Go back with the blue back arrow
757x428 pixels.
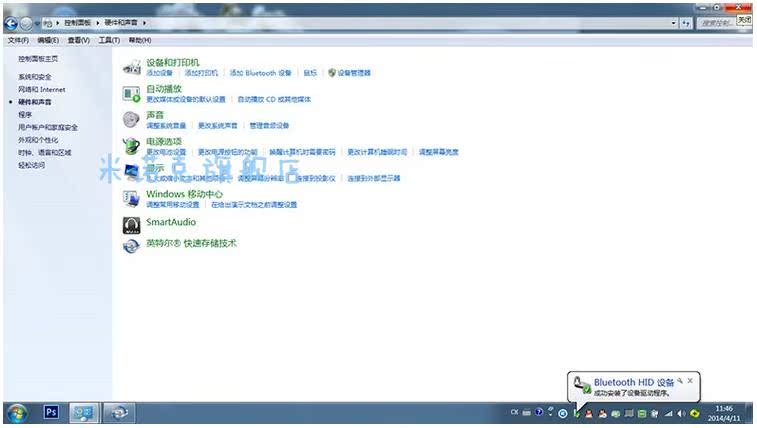11,23
